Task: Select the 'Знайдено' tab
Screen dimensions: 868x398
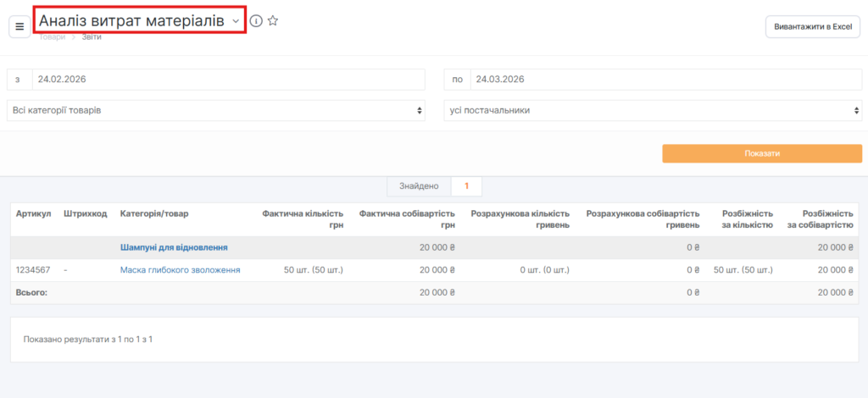Action: (x=419, y=186)
